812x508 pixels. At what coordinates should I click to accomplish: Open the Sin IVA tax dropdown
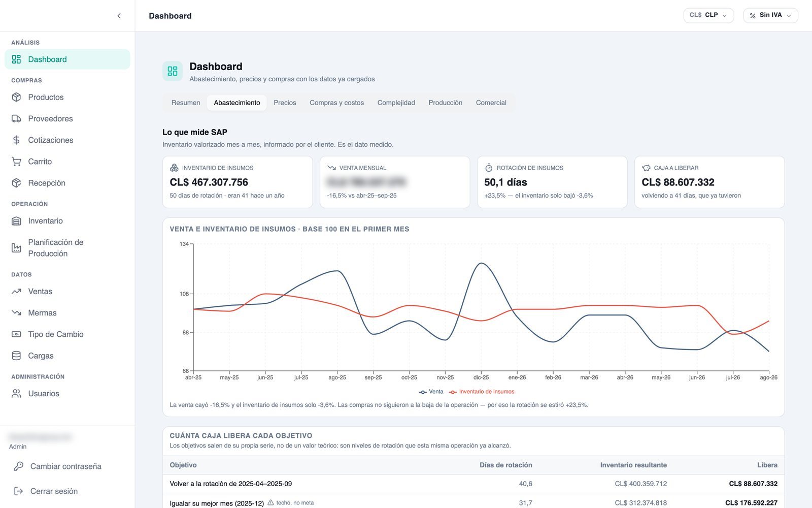click(770, 15)
